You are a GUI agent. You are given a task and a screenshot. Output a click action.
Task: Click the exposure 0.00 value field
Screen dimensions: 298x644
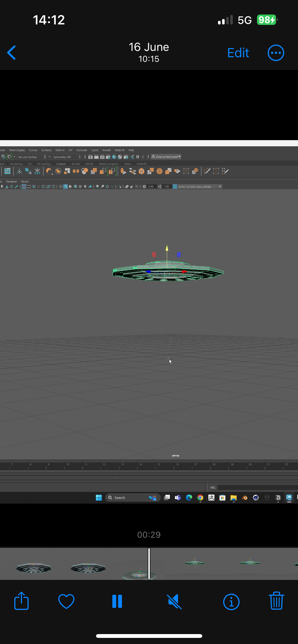[x=151, y=186]
